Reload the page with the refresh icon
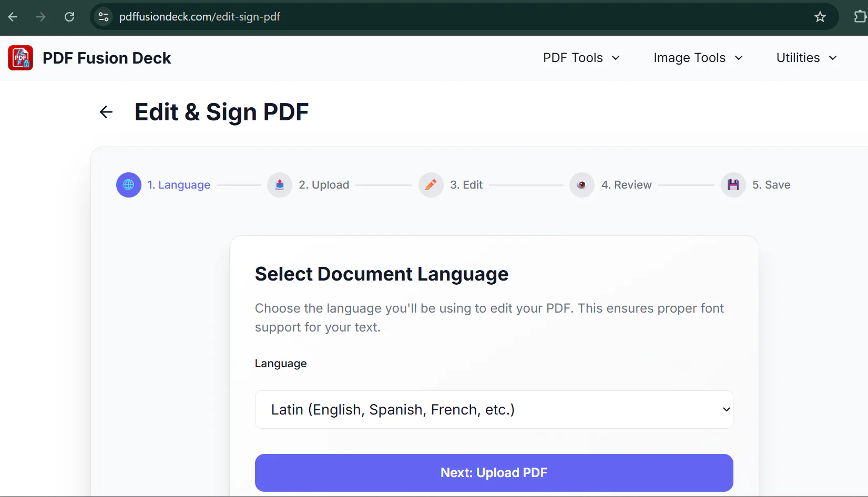Screen dimensions: 868x497 tap(69, 17)
